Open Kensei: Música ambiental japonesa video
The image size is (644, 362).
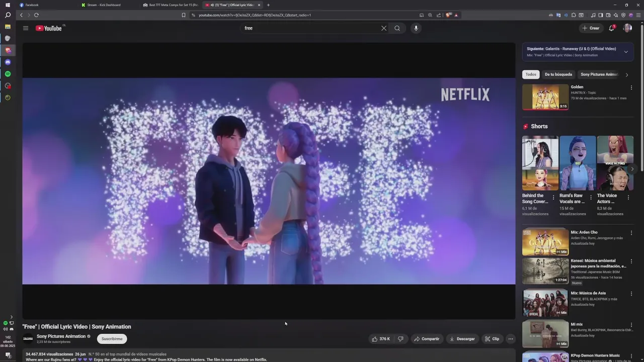tap(545, 270)
